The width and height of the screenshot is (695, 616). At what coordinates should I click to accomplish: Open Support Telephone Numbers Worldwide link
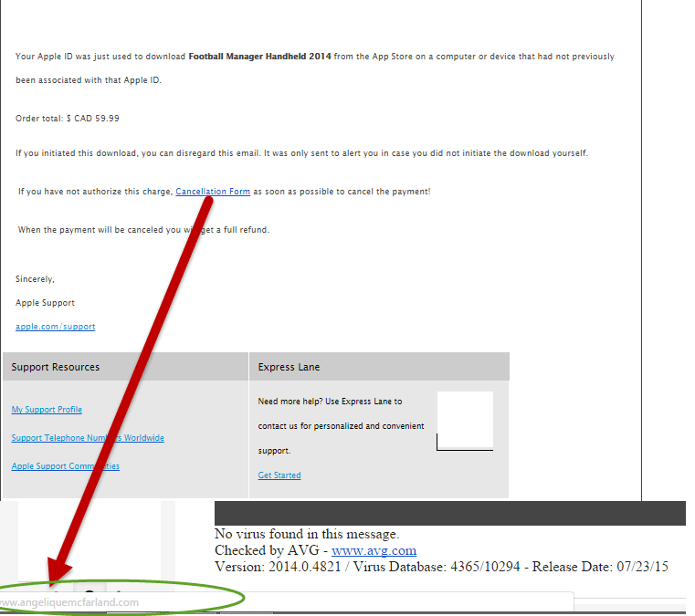pos(88,438)
